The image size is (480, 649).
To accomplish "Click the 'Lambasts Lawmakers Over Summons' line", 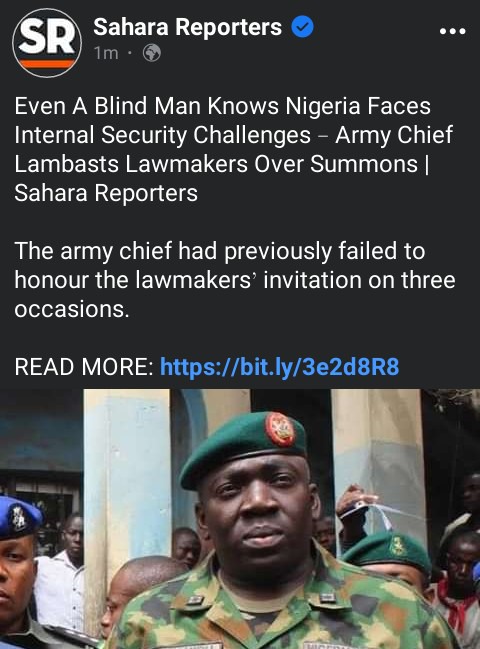I will (x=222, y=164).
